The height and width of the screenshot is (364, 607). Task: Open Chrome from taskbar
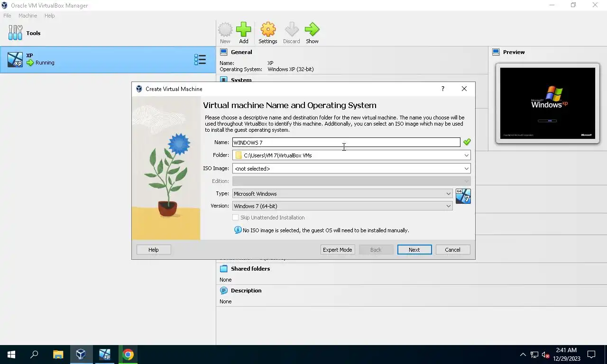tap(128, 355)
